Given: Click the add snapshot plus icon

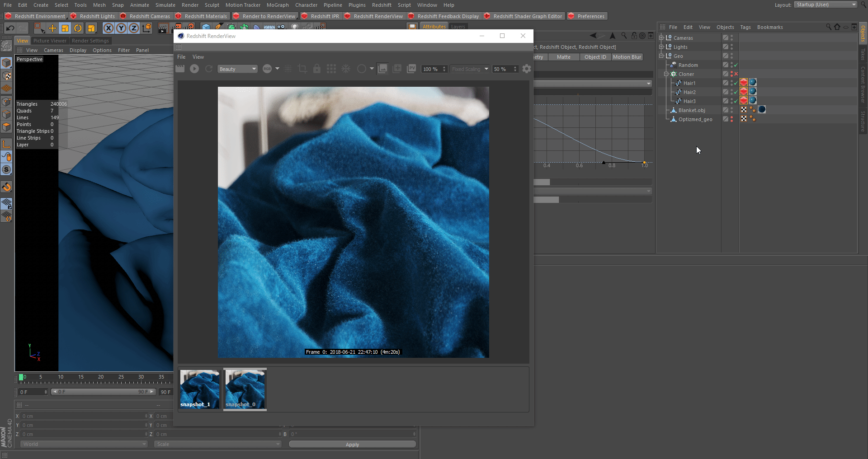Looking at the screenshot, I should coord(397,69).
